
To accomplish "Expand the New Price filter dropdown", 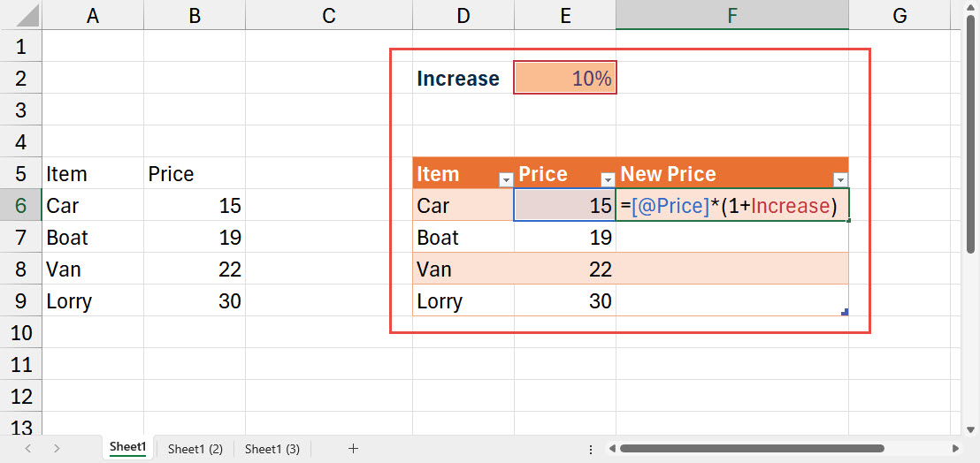I will (x=839, y=179).
